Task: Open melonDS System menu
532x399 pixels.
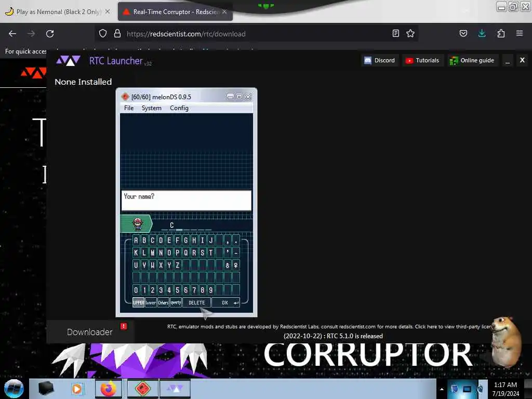Action: [x=151, y=108]
